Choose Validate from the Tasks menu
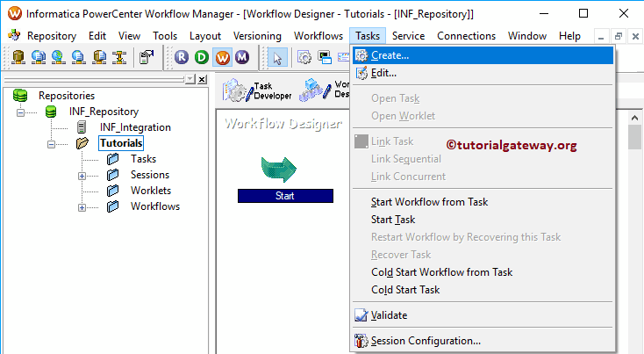 coord(483,315)
